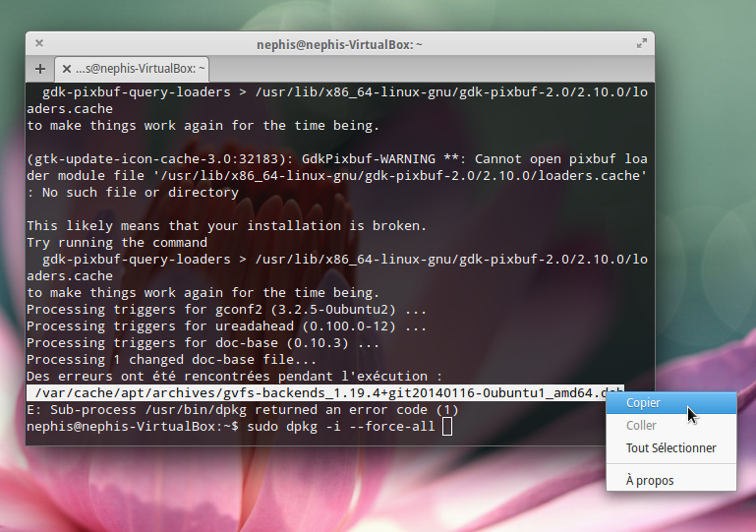This screenshot has height=532, width=756.
Task: Close the nephis-VirtualBox terminal tab
Action: tap(67, 69)
